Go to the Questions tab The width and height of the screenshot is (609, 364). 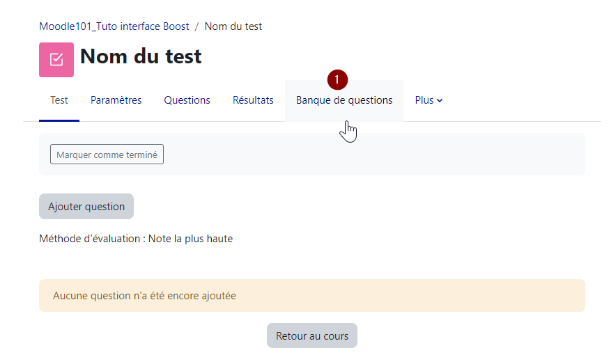point(187,100)
